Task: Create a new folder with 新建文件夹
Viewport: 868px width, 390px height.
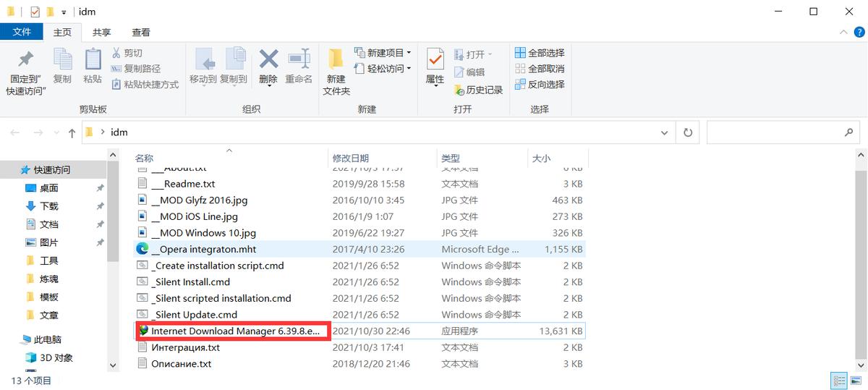Action: (336, 72)
